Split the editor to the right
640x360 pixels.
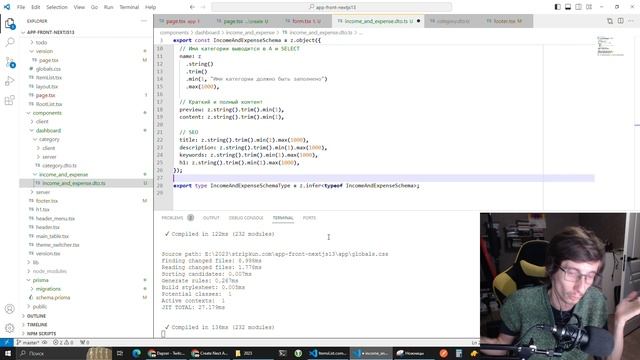(620, 21)
